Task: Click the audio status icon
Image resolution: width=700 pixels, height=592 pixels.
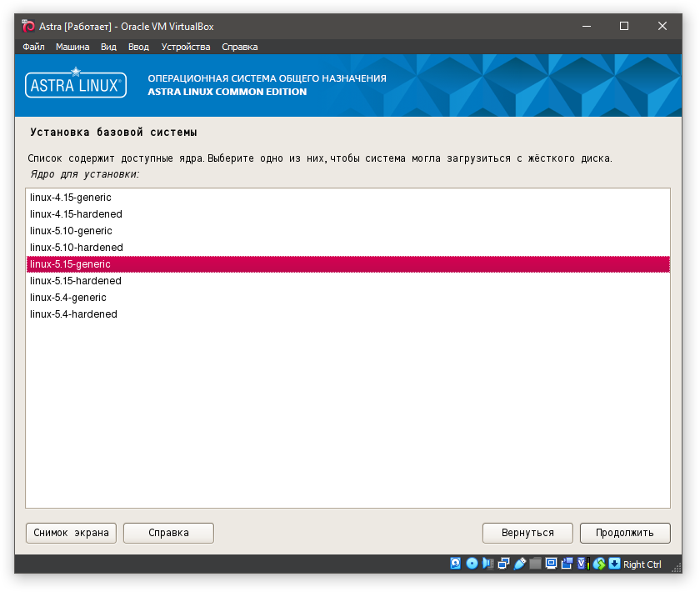Action: (x=488, y=564)
